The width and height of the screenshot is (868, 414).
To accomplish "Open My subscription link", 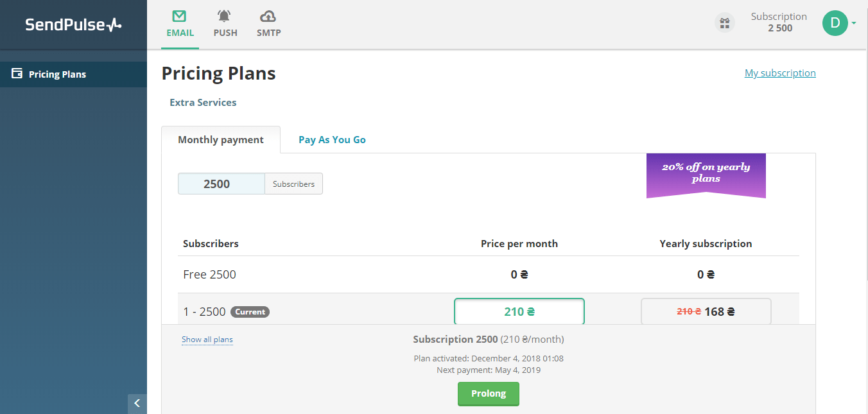I will tap(780, 73).
